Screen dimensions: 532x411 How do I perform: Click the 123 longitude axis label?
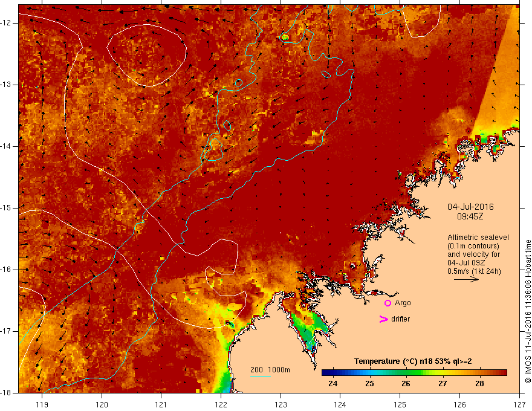point(281,404)
